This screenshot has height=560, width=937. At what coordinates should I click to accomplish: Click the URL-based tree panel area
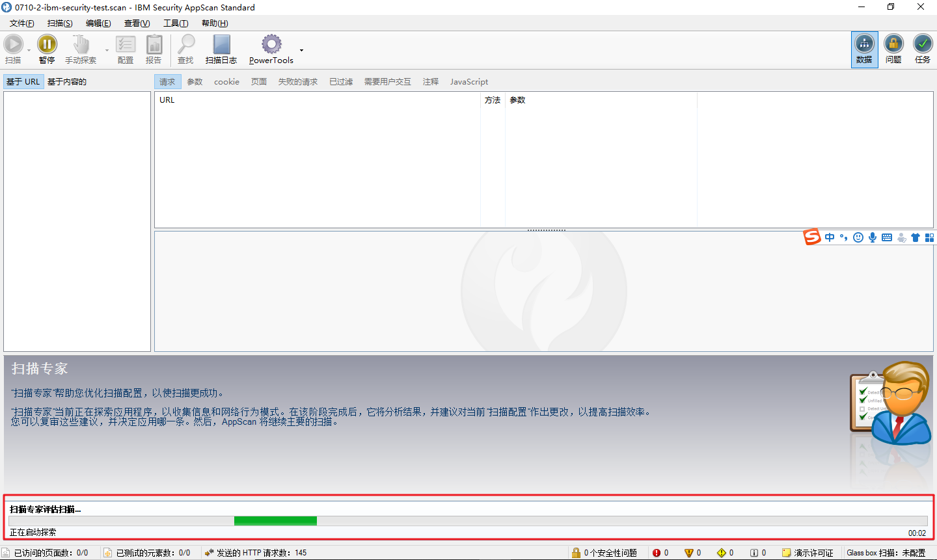77,221
